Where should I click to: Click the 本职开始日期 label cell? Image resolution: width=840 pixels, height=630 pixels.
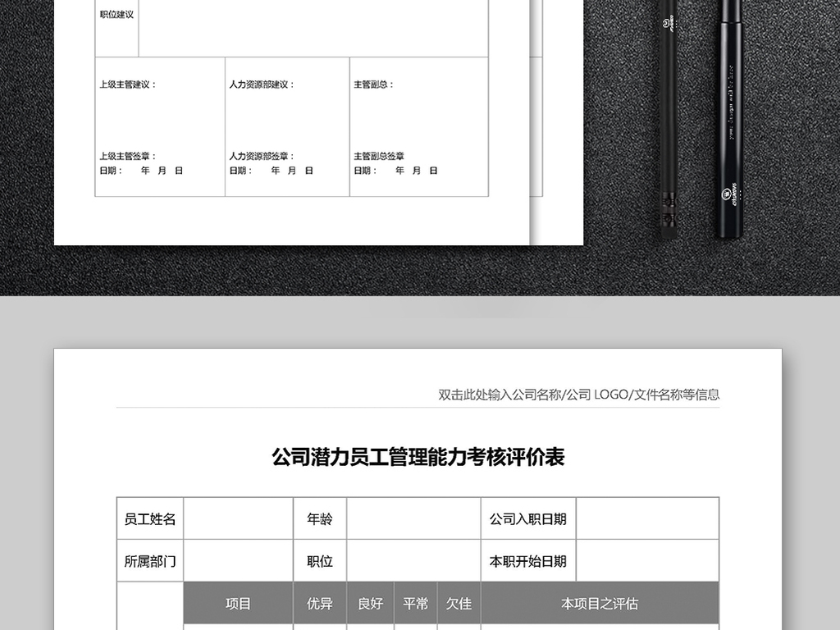[x=527, y=560]
